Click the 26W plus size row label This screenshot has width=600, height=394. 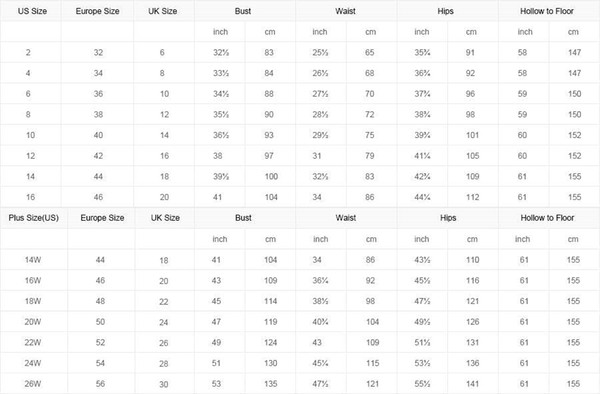coord(33,384)
